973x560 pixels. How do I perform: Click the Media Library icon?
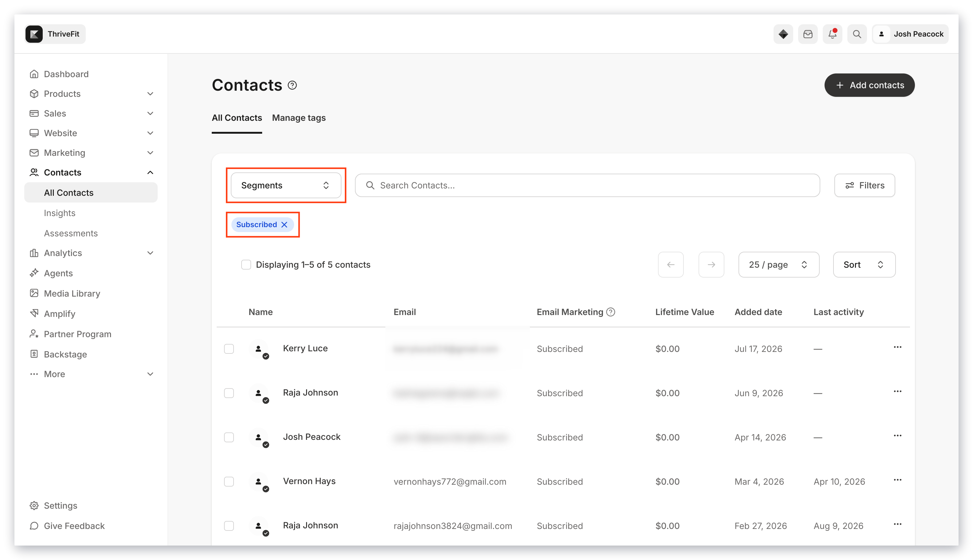pos(34,294)
